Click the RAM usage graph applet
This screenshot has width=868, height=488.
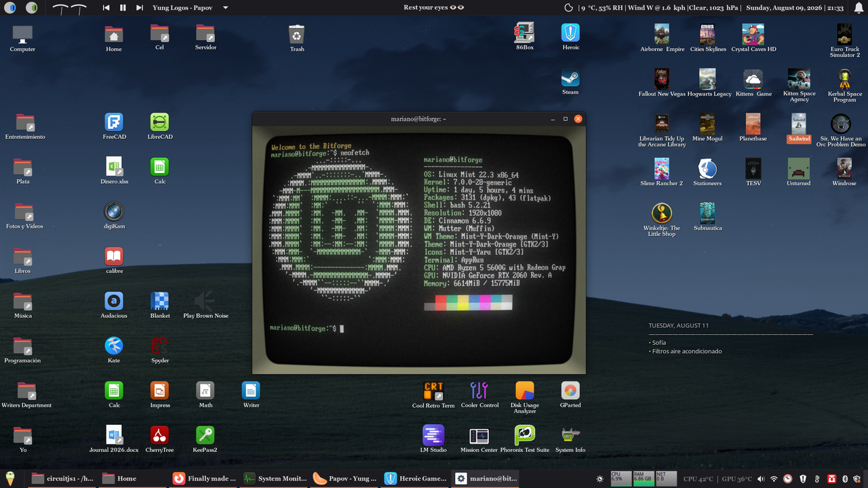644,479
